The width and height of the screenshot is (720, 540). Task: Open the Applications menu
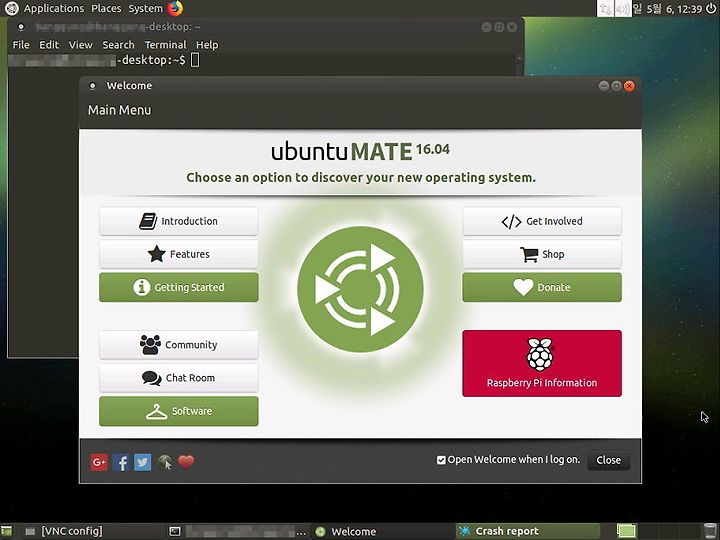coord(54,8)
